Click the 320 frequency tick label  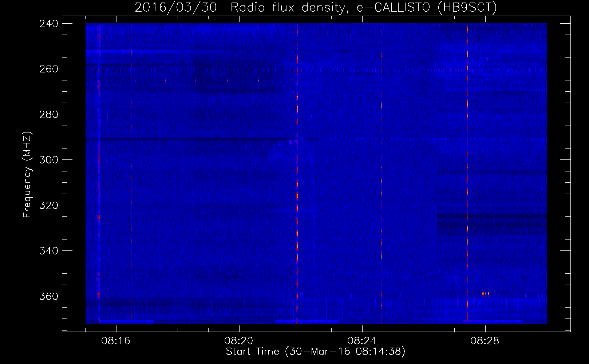point(49,205)
